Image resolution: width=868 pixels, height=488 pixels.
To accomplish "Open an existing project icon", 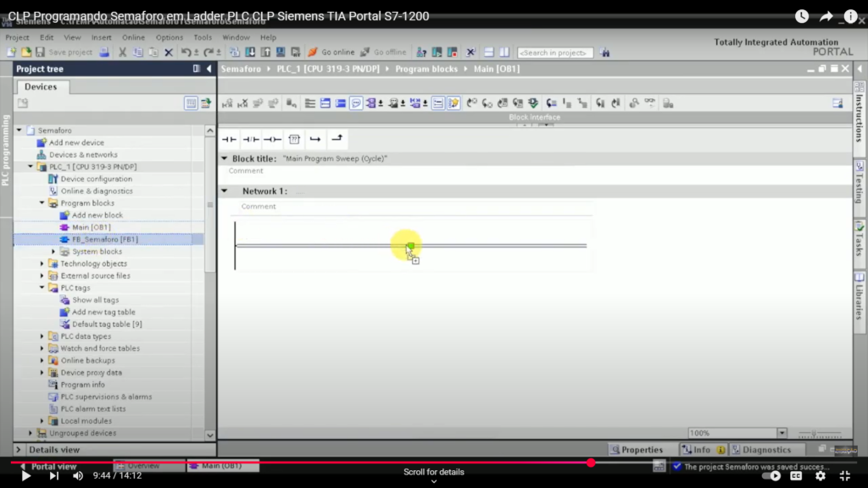I will pyautogui.click(x=25, y=52).
